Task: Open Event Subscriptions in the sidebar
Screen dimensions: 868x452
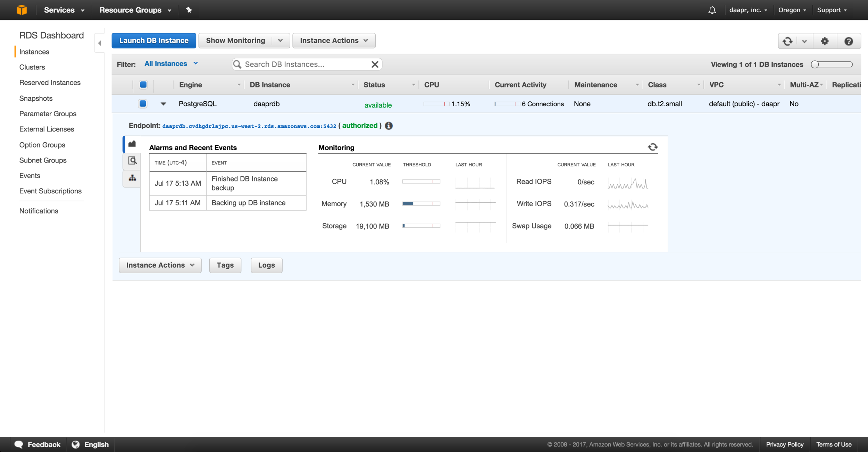Action: (51, 191)
